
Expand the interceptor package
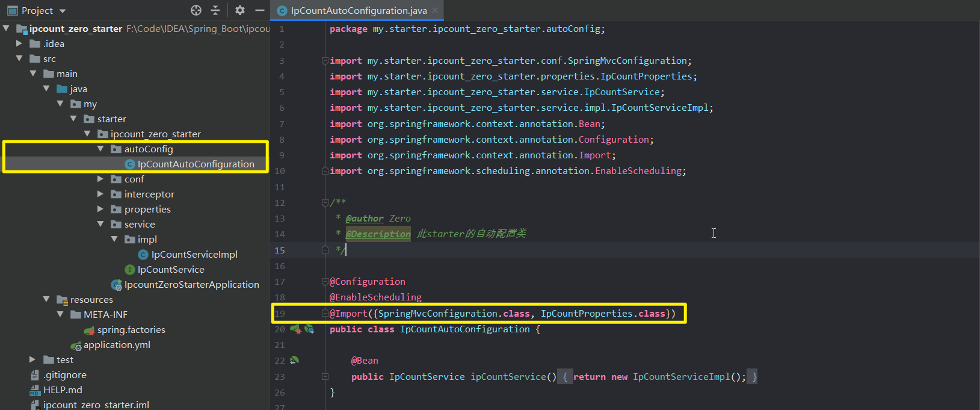pyautogui.click(x=100, y=194)
